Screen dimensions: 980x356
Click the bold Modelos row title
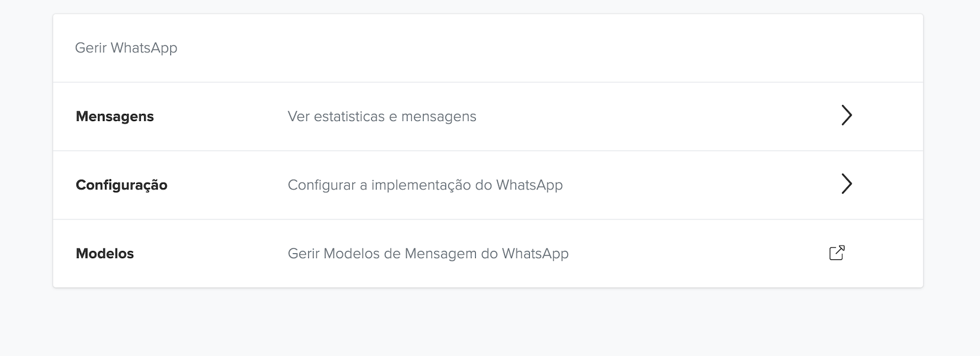[105, 253]
